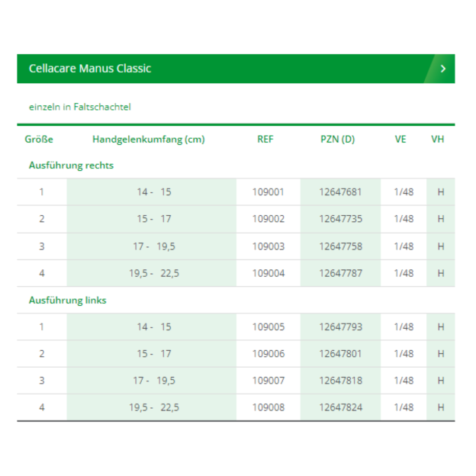Click size number 1 in row 109005
The image size is (476, 476).
pos(42,327)
